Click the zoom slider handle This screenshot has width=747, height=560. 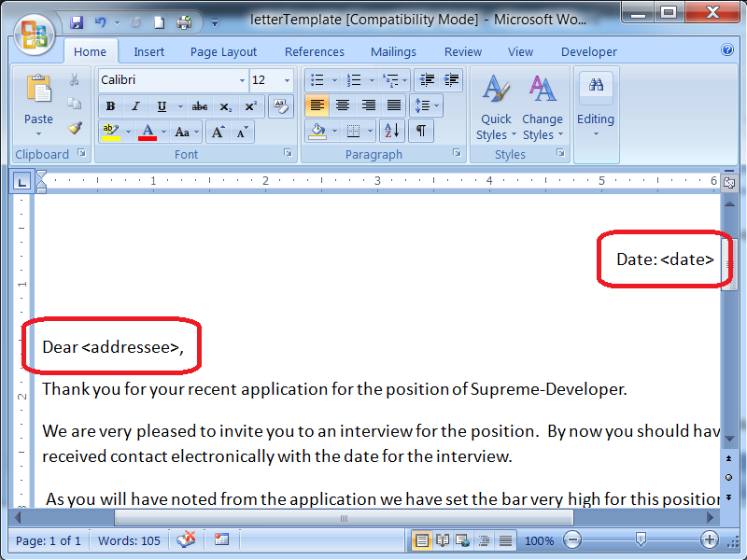641,539
